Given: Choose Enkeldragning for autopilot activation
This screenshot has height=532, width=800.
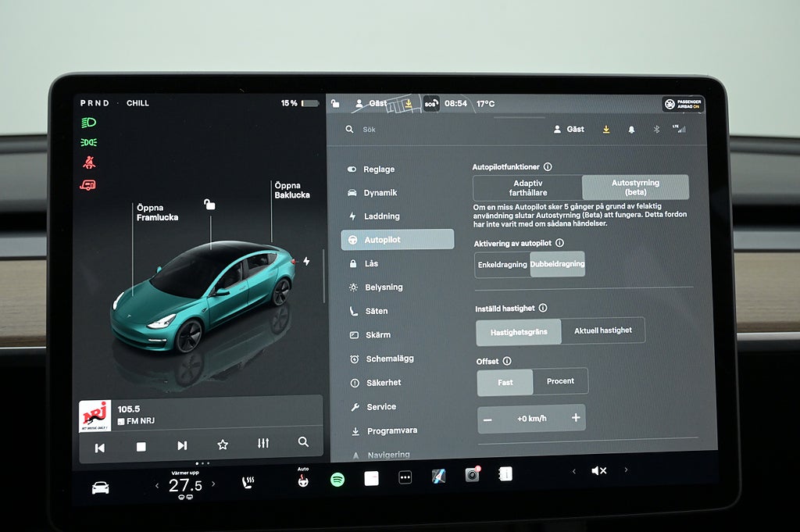Looking at the screenshot, I should coord(502,265).
